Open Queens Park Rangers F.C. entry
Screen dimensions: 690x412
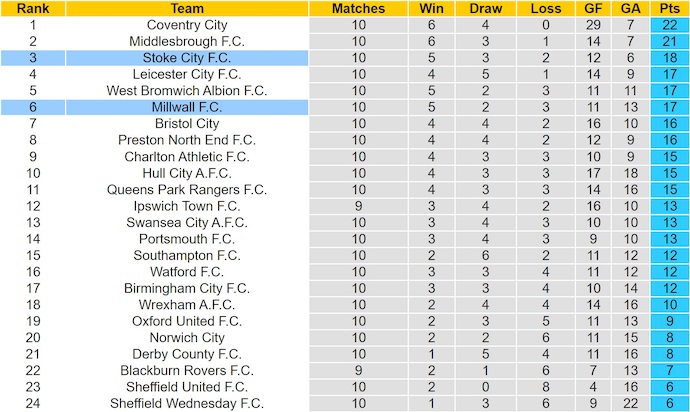click(185, 190)
